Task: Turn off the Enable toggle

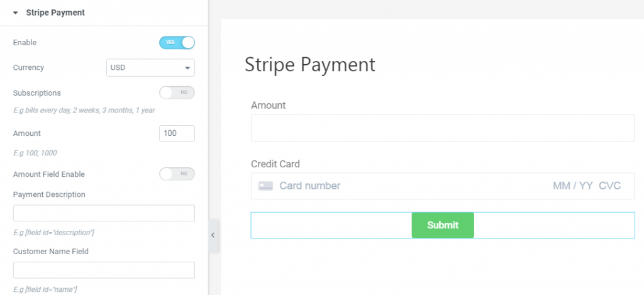Action: pos(177,43)
